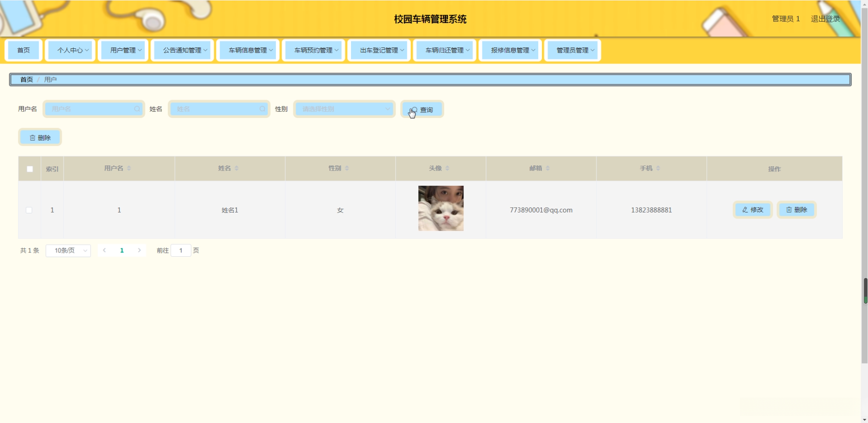Click the 操作 column header
The width and height of the screenshot is (868, 423).
[x=774, y=169]
